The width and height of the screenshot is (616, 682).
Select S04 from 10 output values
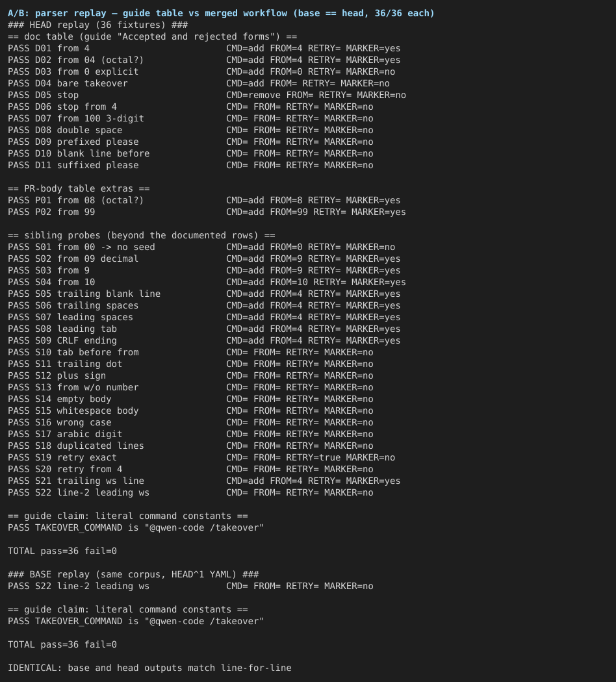coord(316,282)
